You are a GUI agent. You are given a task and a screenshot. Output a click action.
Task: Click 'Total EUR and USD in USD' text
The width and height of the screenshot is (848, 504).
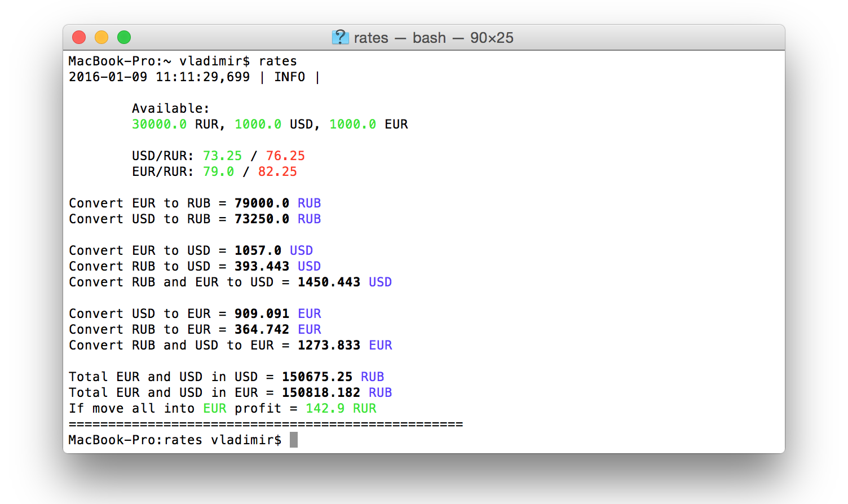[x=163, y=377]
